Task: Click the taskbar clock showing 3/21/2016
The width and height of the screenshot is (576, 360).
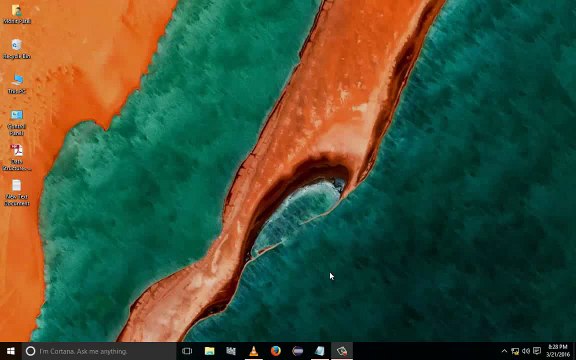Action: click(x=558, y=351)
